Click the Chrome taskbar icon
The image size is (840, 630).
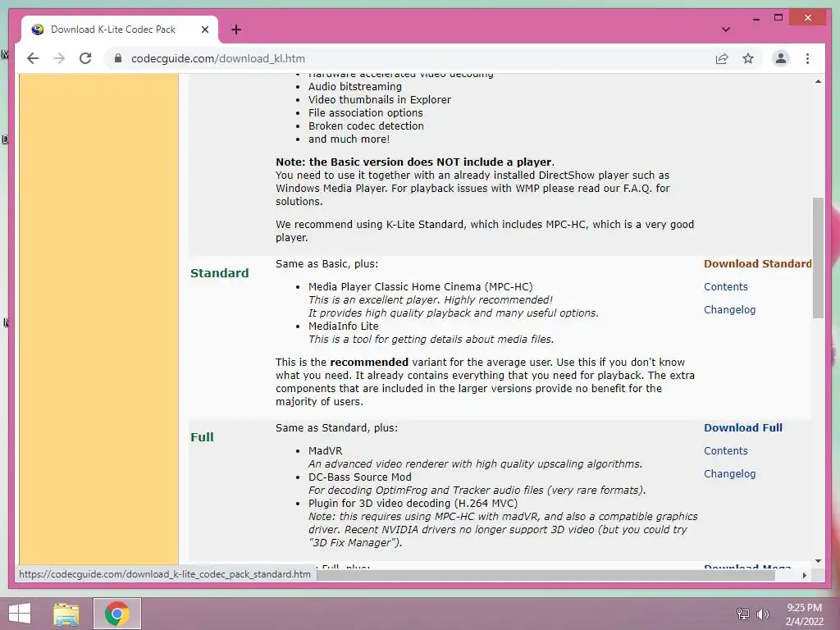click(x=116, y=614)
